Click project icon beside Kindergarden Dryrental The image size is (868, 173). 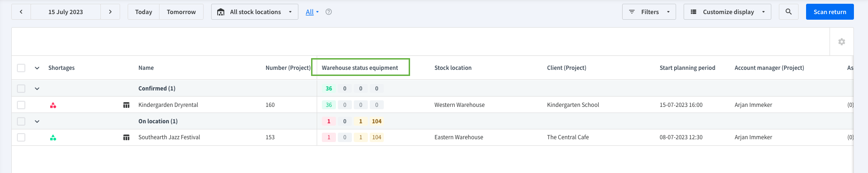pyautogui.click(x=126, y=105)
